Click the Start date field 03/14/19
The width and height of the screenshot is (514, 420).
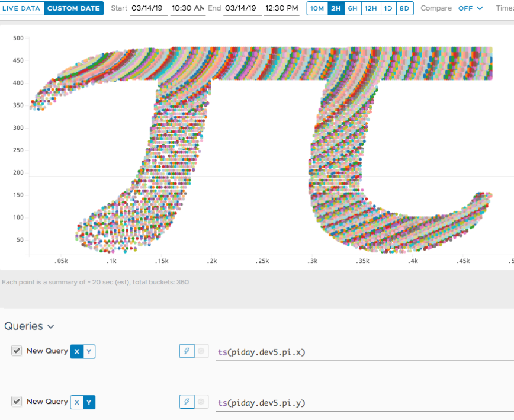147,8
